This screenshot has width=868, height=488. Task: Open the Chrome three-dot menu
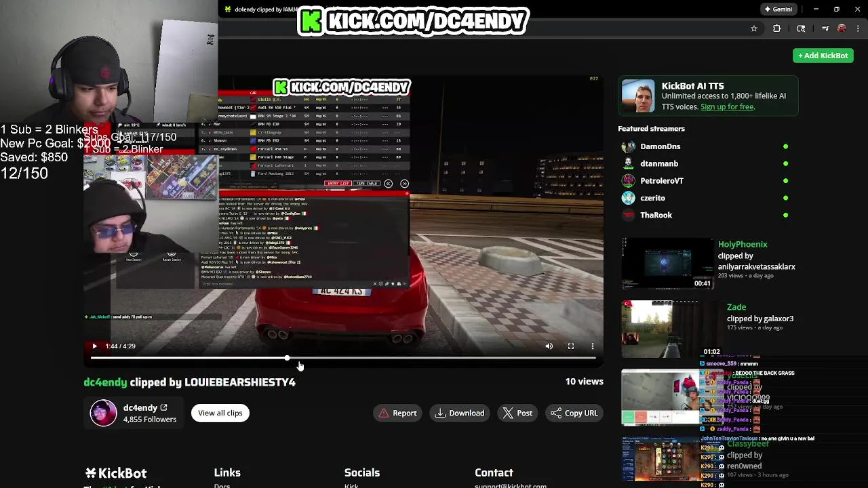tap(858, 28)
